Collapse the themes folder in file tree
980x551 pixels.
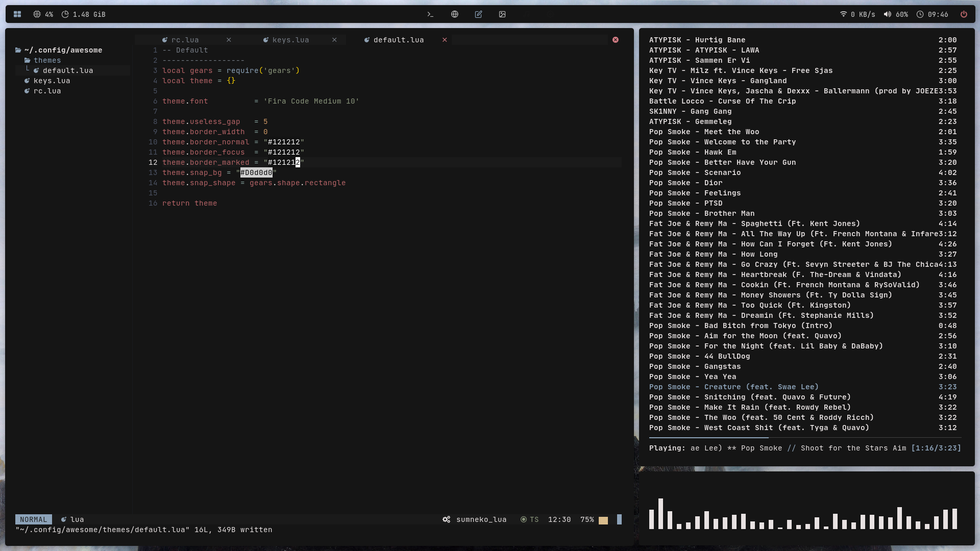[x=43, y=60]
